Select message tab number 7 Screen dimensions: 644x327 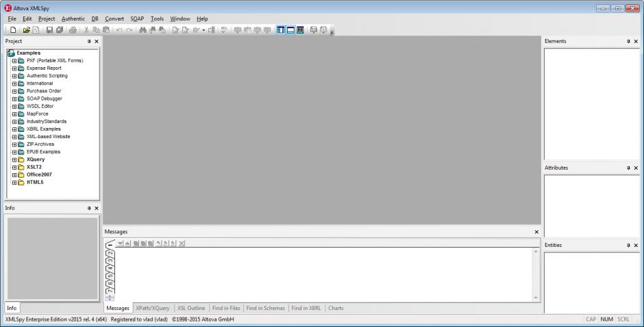click(110, 291)
